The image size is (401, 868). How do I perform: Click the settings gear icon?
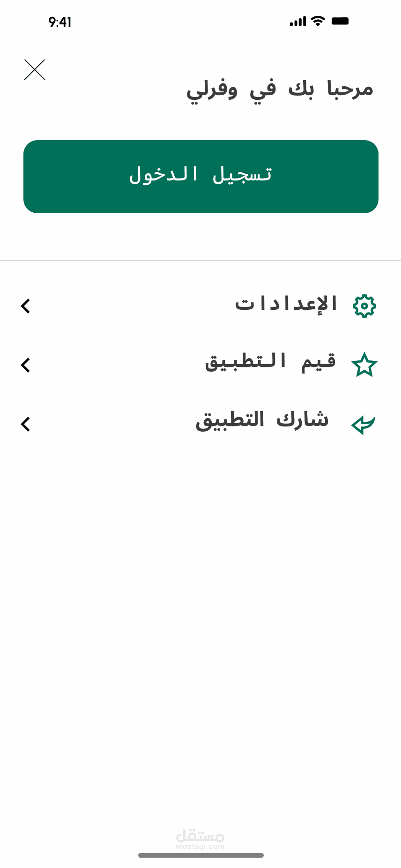[364, 306]
